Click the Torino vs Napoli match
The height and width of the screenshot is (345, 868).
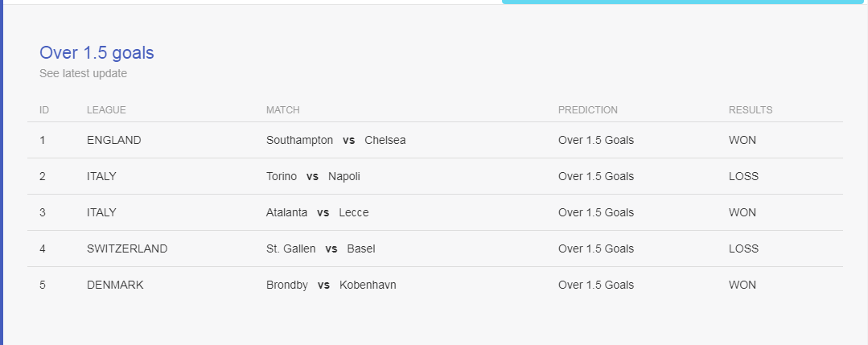(x=313, y=176)
